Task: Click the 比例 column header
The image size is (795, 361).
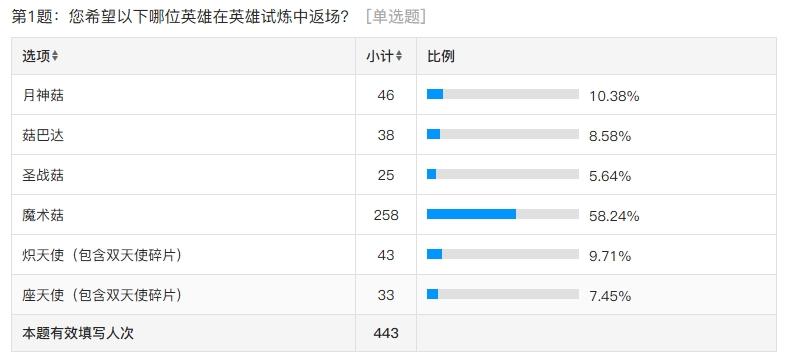Action: coord(441,56)
